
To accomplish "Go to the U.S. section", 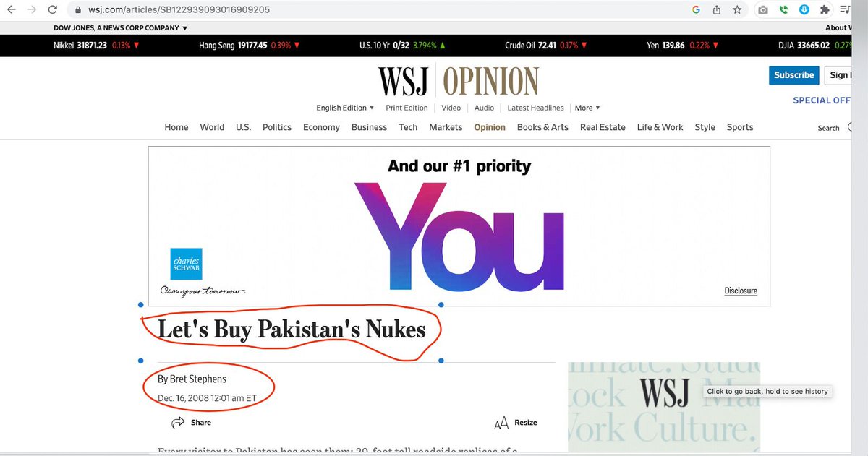I will click(243, 127).
